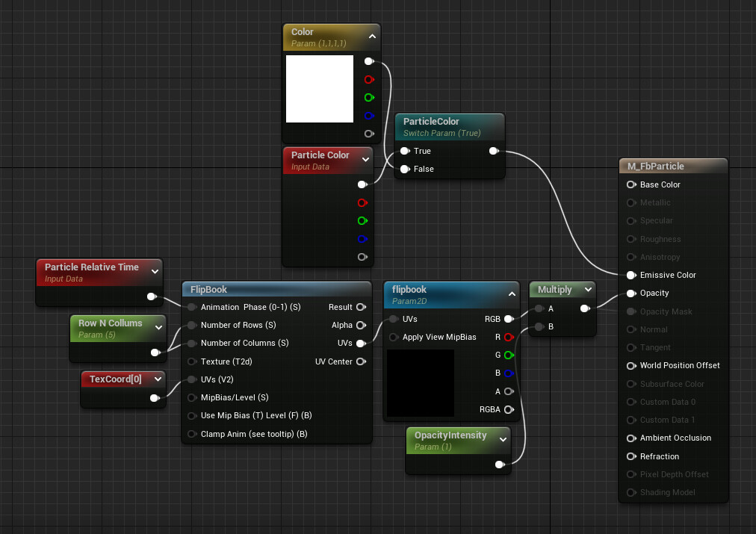Select the ParticleColor Switch Param header

coord(450,127)
